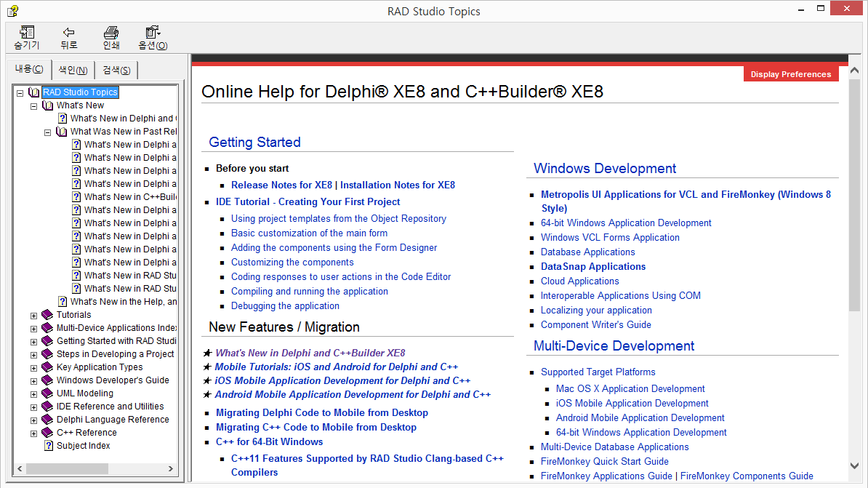Open the Options (옵션) toolbar icon
Viewport: 868px width, 488px height.
[x=153, y=32]
